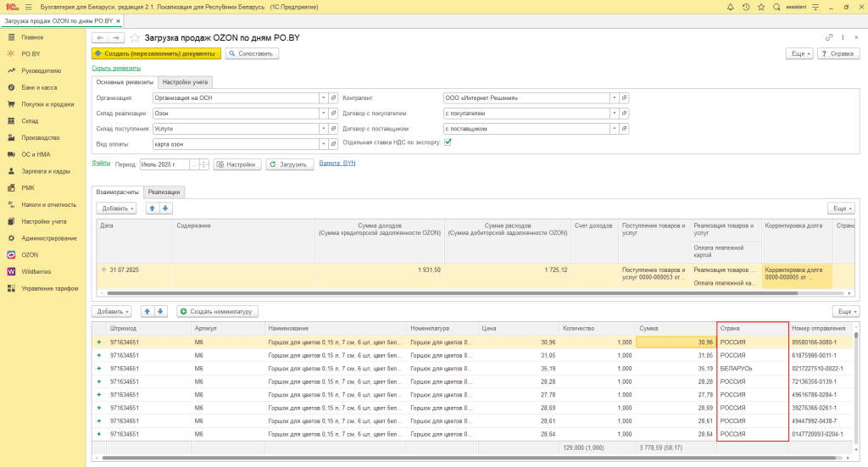868x467 pixels.
Task: Click the Создать номенклатуру button
Action: point(216,311)
